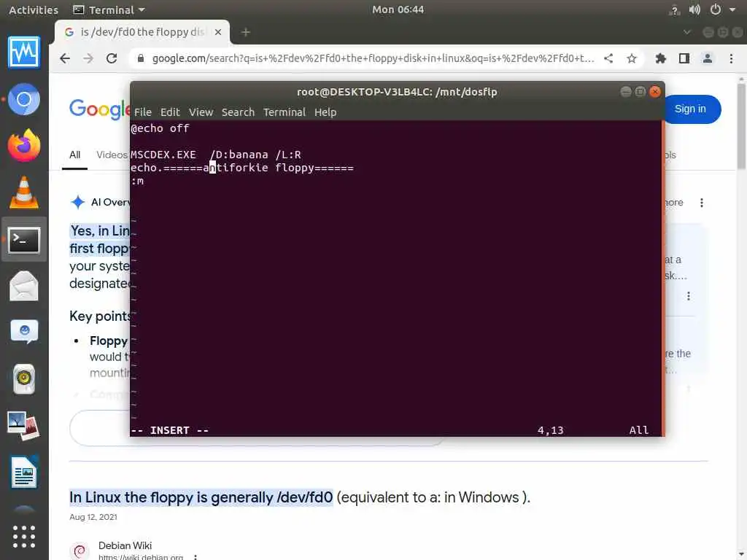Screen dimensions: 747x560
Task: Click the 'MSCDEX.EXE' text in the editor
Action: click(x=163, y=155)
